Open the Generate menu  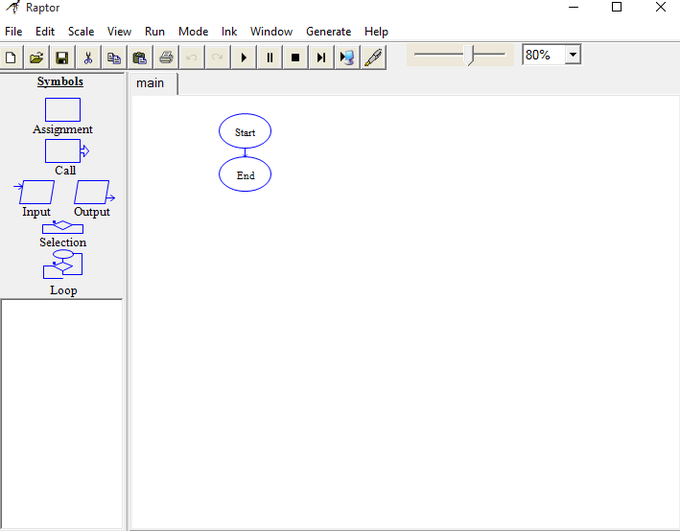328,32
